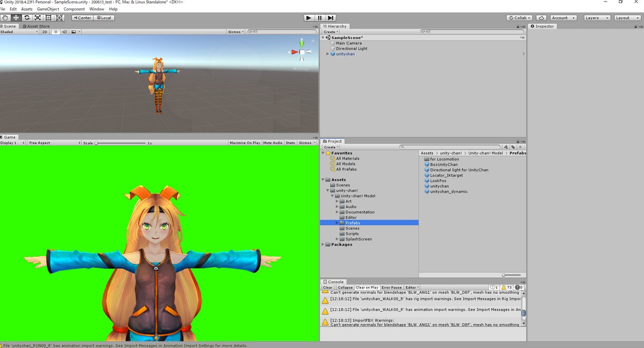This screenshot has height=348, width=644.
Task: Select All Materials favorite
Action: (x=347, y=158)
